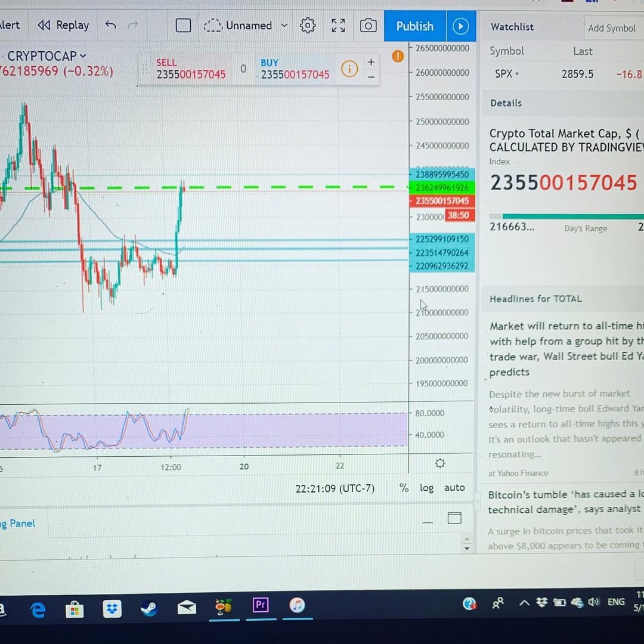Click the Add Symbol field
Screen dimensions: 644x644
pos(614,28)
